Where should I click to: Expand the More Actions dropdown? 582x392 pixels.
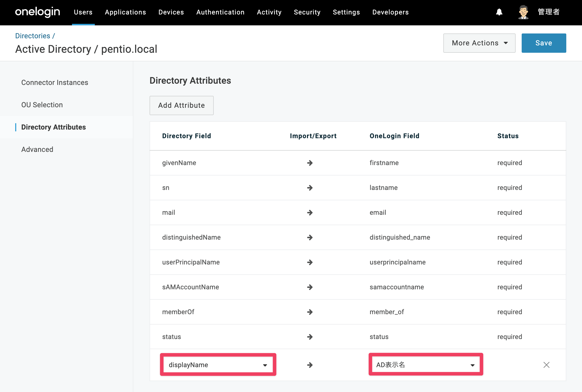point(479,43)
